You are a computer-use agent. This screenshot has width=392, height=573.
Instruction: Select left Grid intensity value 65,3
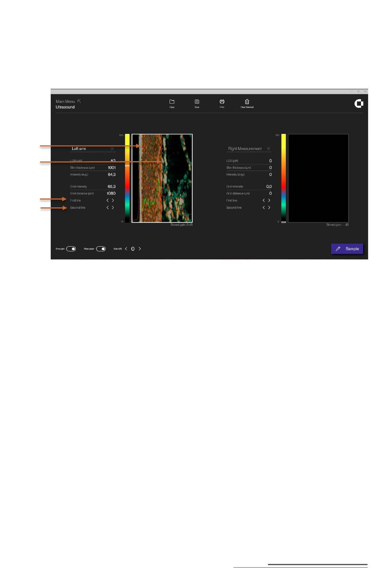click(x=111, y=187)
